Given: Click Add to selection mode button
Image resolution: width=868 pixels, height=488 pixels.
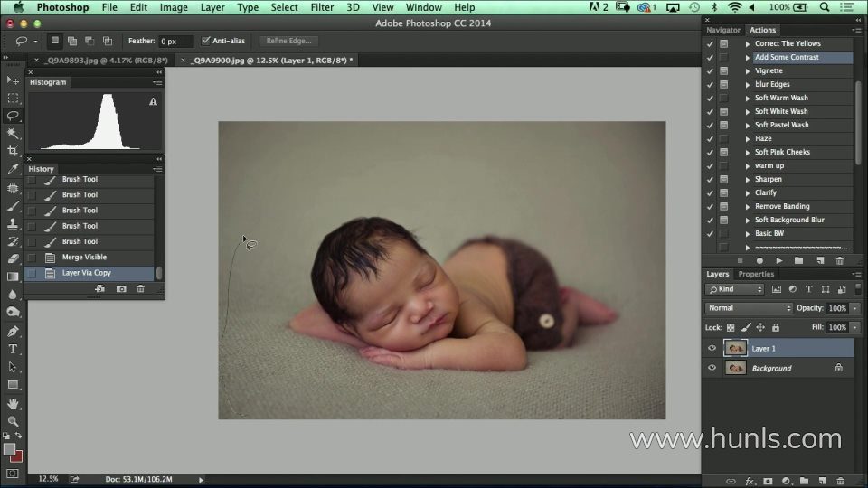Looking at the screenshot, I should (x=72, y=41).
